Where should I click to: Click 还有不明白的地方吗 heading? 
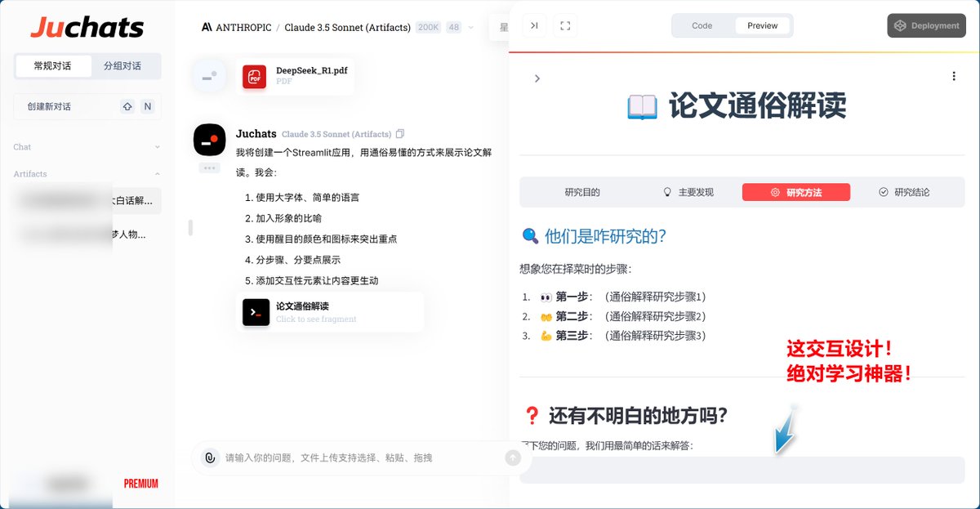click(x=625, y=416)
